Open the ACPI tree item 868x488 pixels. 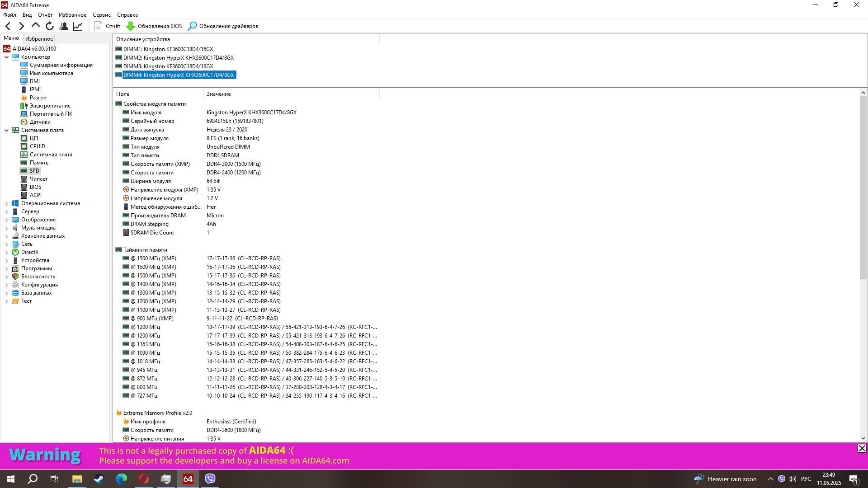tap(35, 195)
